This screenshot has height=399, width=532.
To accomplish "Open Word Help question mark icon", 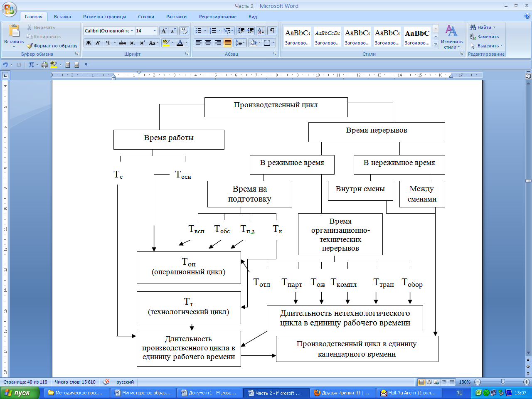I will (x=527, y=17).
